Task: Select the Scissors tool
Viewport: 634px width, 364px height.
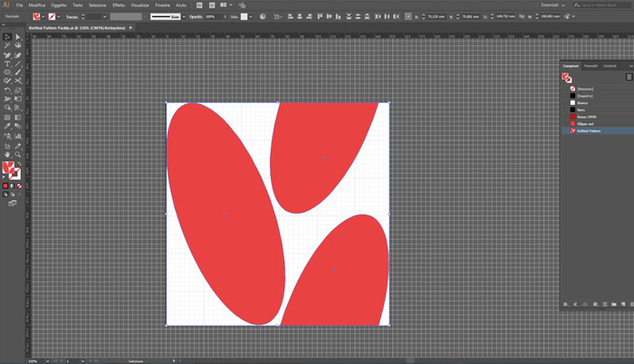Action: click(18, 81)
